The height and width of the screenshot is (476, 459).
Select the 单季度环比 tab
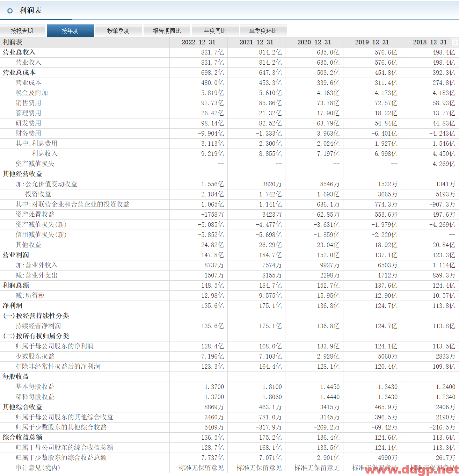263,31
